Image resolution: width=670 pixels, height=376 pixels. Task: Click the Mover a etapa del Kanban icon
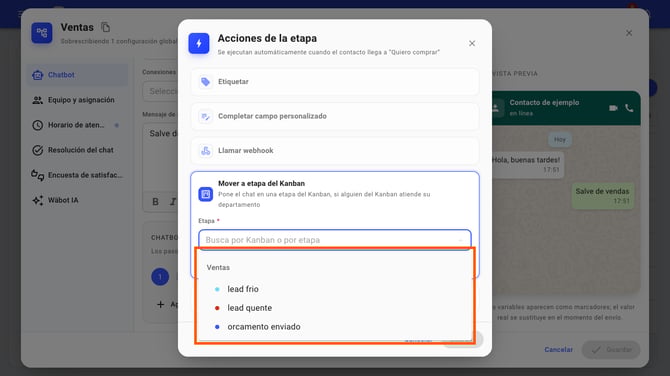(206, 194)
